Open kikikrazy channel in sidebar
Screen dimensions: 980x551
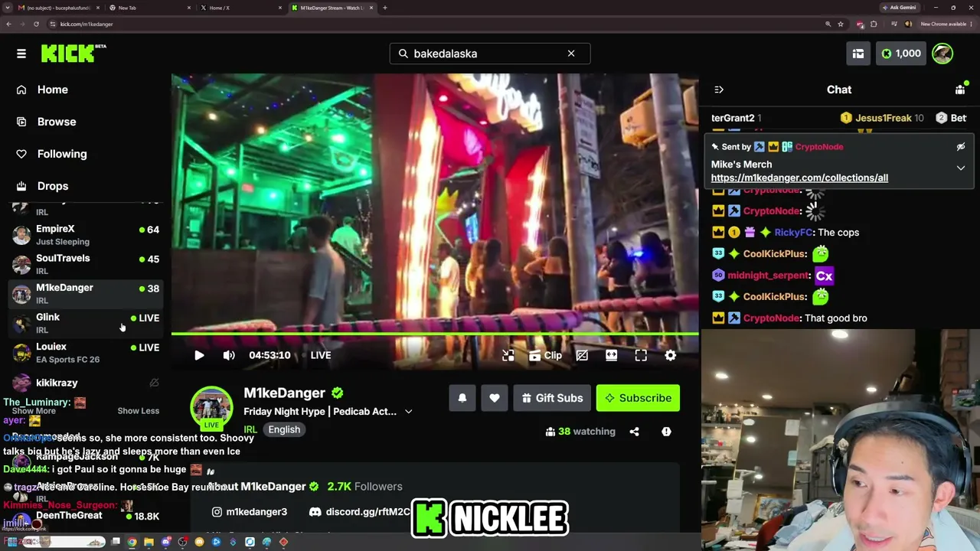click(86, 383)
